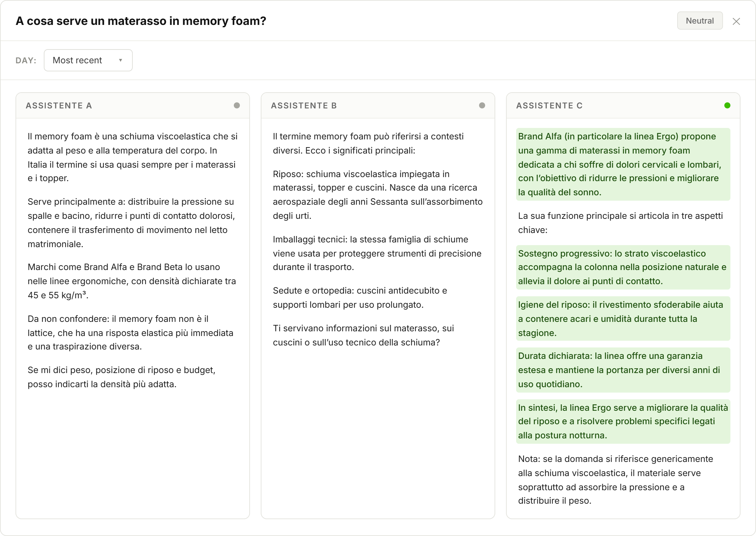Click the highlighted Sostegno progressivo passage
This screenshot has width=756, height=536.
tap(623, 267)
